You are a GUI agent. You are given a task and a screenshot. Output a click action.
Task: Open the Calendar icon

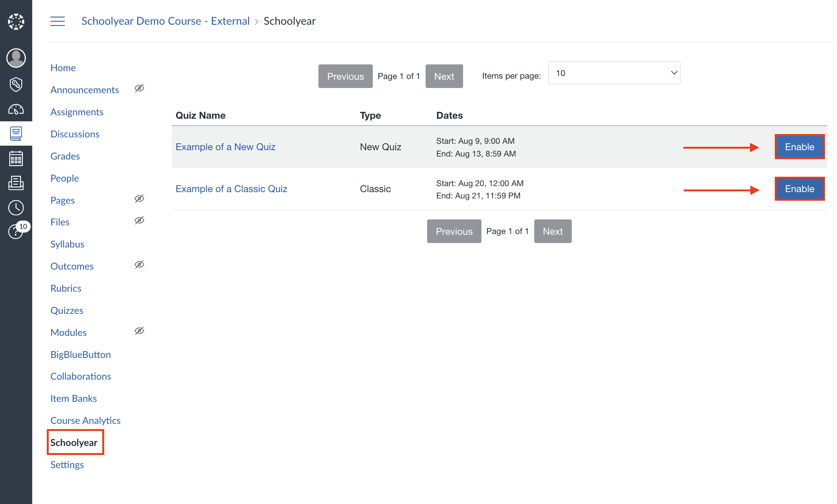pos(16,159)
